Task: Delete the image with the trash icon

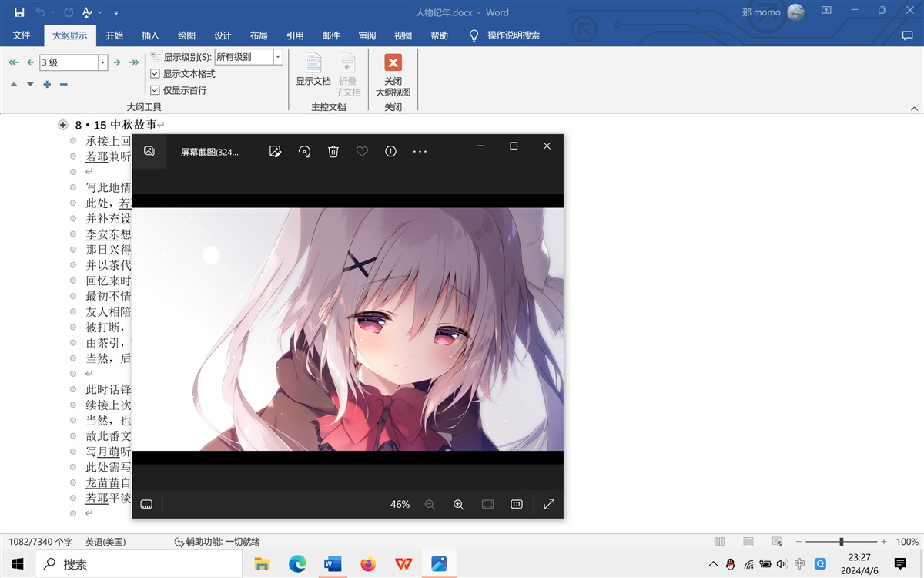Action: click(333, 152)
